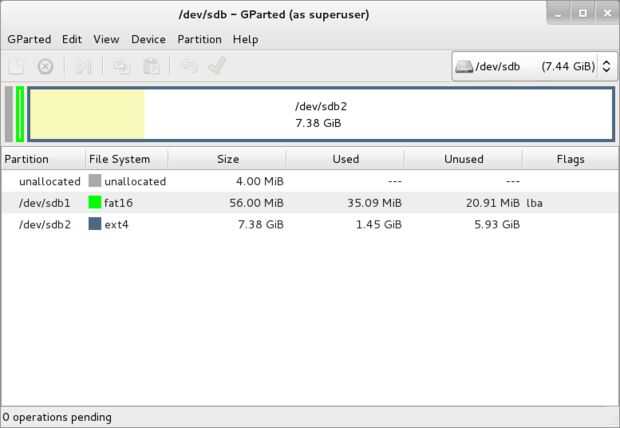Click the Undo last operation icon
The image size is (620, 428).
point(189,66)
